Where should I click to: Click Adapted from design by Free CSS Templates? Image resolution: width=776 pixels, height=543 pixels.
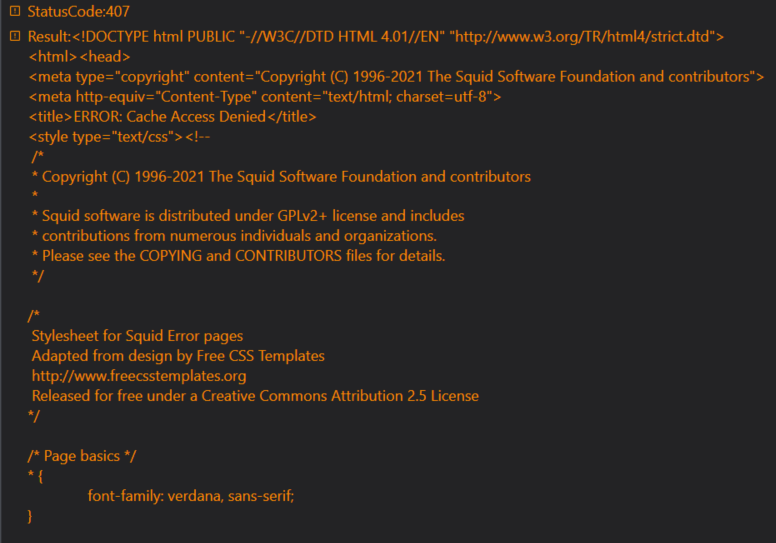tap(178, 356)
